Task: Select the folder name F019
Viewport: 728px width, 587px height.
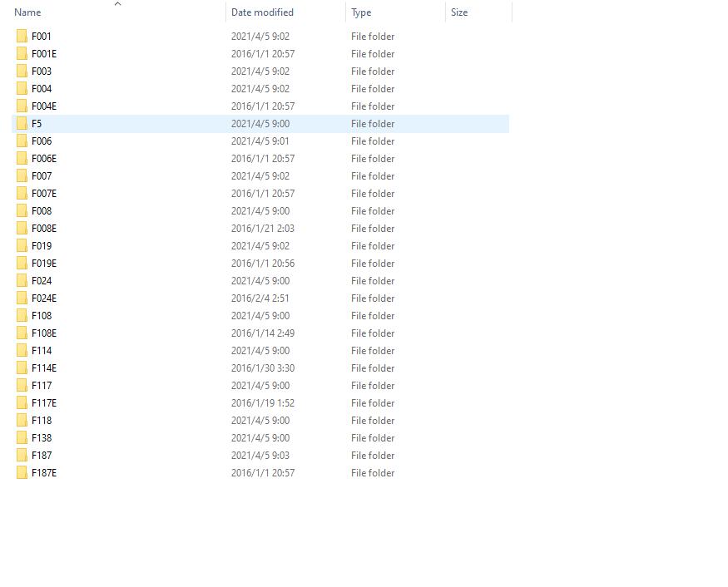Action: (x=42, y=246)
